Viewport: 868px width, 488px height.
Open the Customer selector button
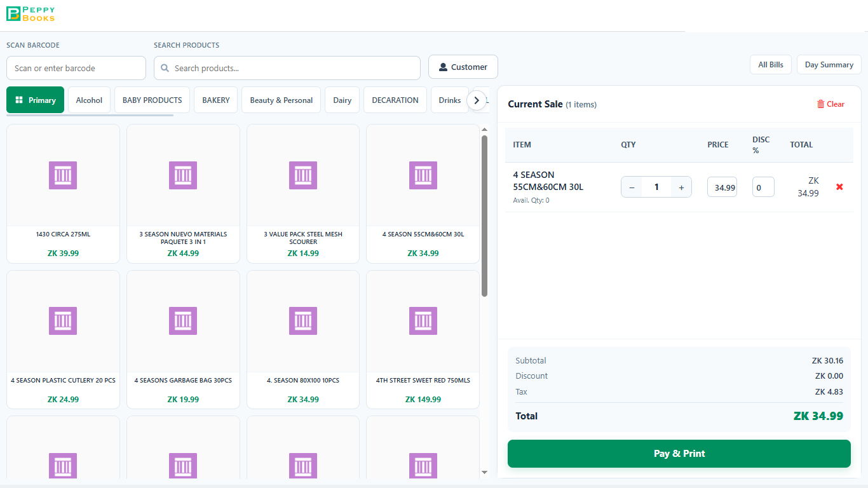(463, 67)
